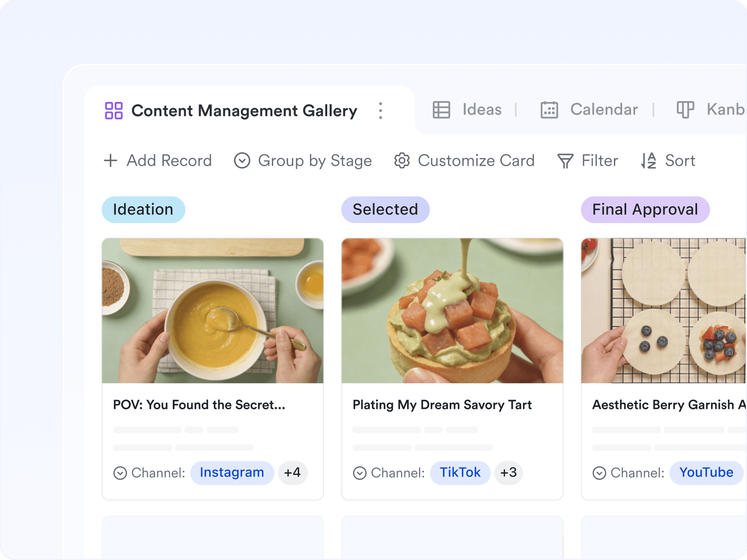Click the Calendar view icon
Image resolution: width=747 pixels, height=560 pixels.
549,110
